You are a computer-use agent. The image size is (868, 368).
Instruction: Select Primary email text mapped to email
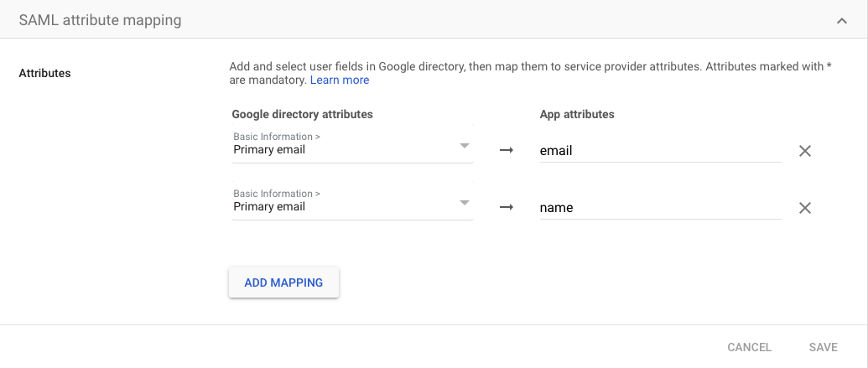pos(269,150)
